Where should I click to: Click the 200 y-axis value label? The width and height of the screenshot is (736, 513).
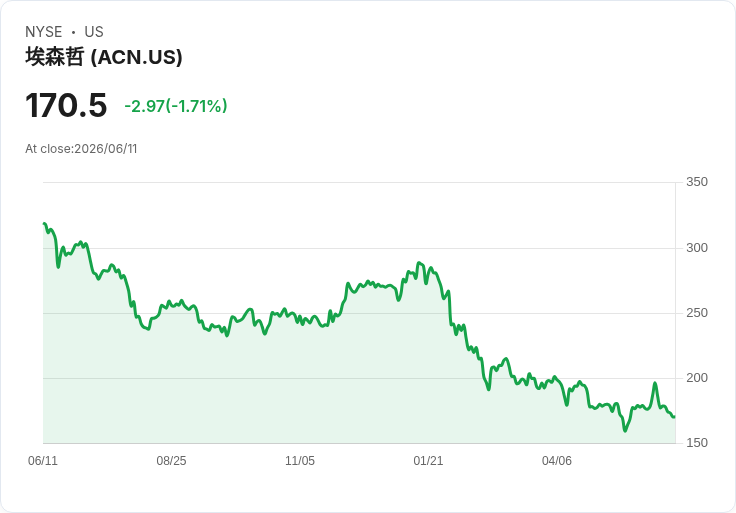(697, 378)
